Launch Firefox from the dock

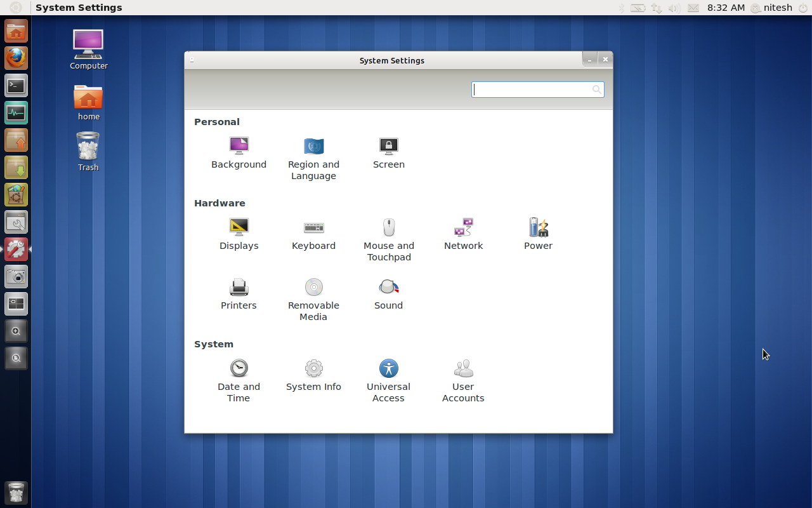pyautogui.click(x=16, y=58)
